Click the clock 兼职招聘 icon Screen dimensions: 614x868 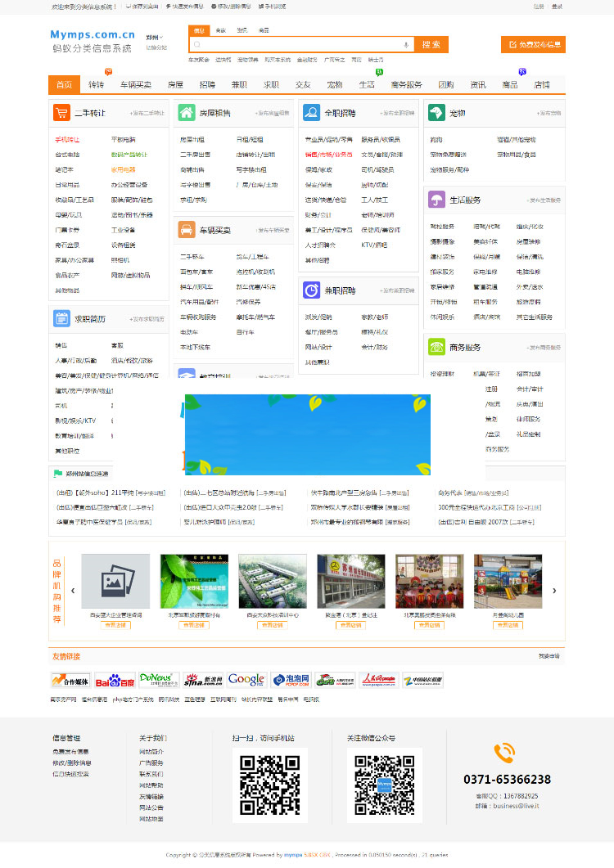tap(311, 290)
